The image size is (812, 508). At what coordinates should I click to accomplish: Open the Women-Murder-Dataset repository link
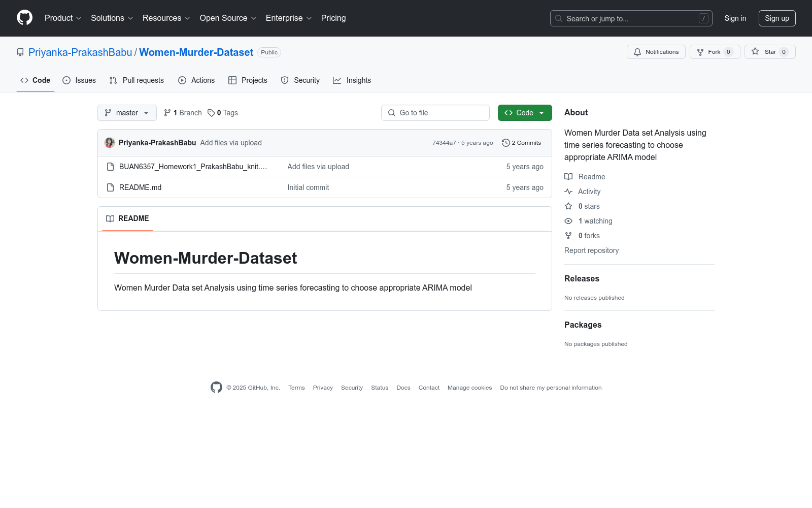tap(196, 52)
